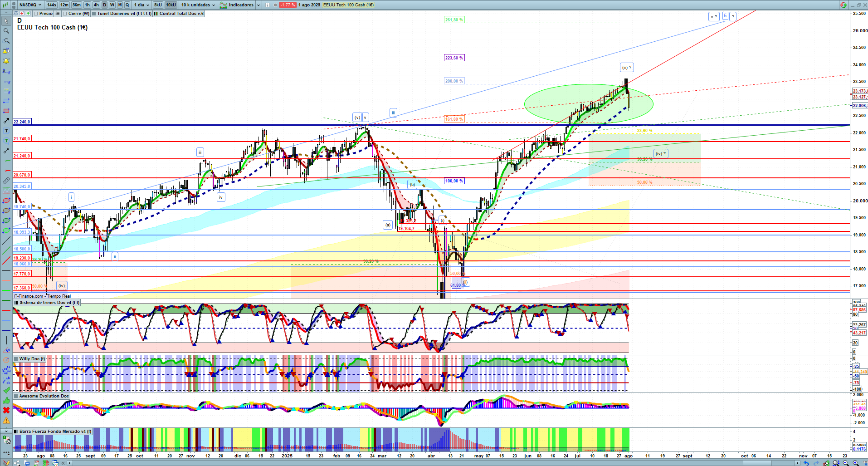Switch to the quarterly Q timeframe
Image resolution: width=868 pixels, height=466 pixels.
pyautogui.click(x=127, y=5)
